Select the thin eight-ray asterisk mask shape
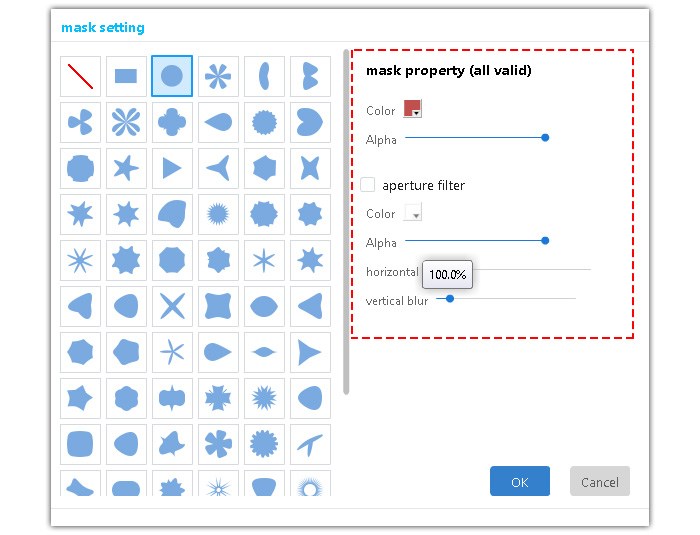Image resolution: width=700 pixels, height=535 pixels. pyautogui.click(x=80, y=260)
